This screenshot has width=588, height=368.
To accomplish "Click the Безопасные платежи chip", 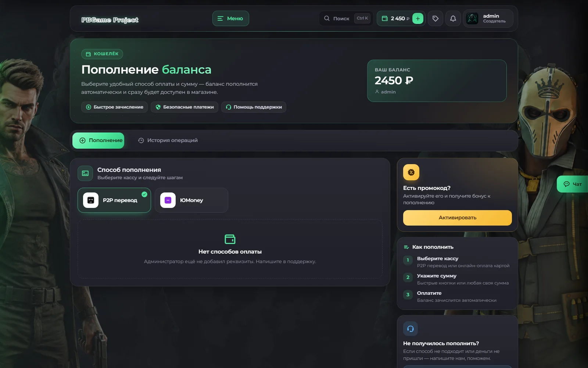I will (x=184, y=107).
